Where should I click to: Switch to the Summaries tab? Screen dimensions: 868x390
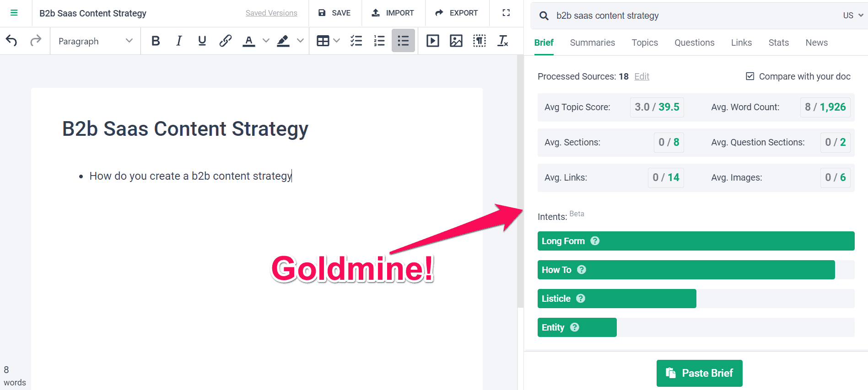click(x=593, y=43)
